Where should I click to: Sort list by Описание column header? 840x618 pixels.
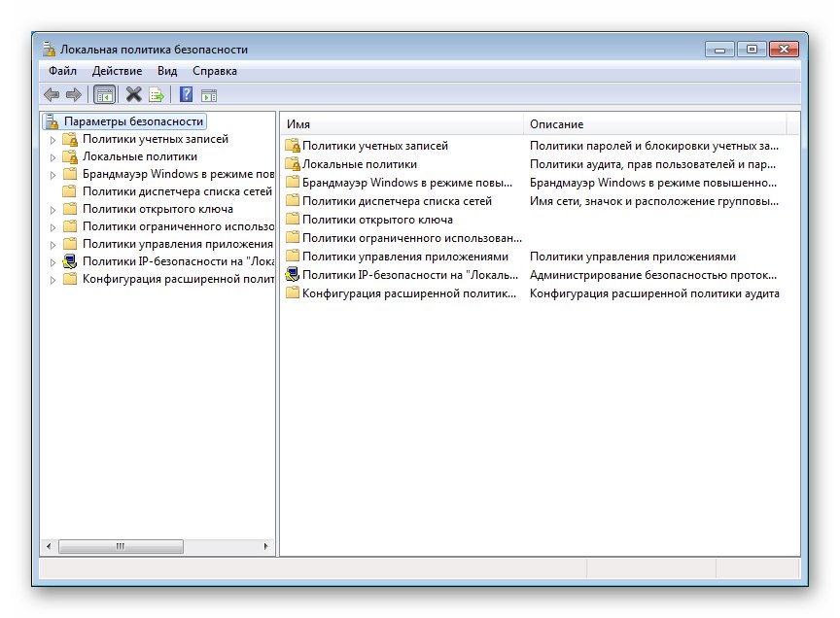(x=654, y=124)
